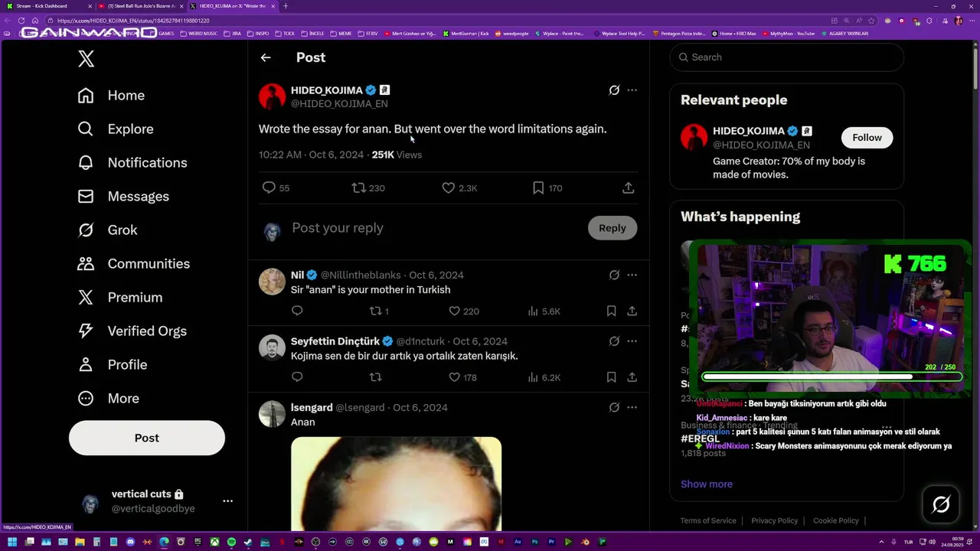Bookmark Seyfettin Dinçtürk's reply
Viewport: 980px width, 551px height.
coord(611,377)
